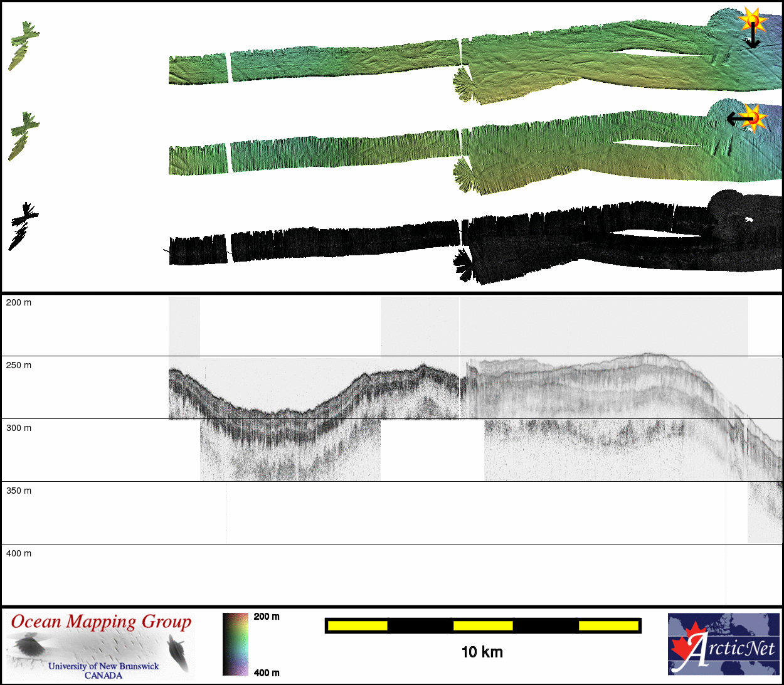Click the 200 m label beside color legend

tap(267, 617)
